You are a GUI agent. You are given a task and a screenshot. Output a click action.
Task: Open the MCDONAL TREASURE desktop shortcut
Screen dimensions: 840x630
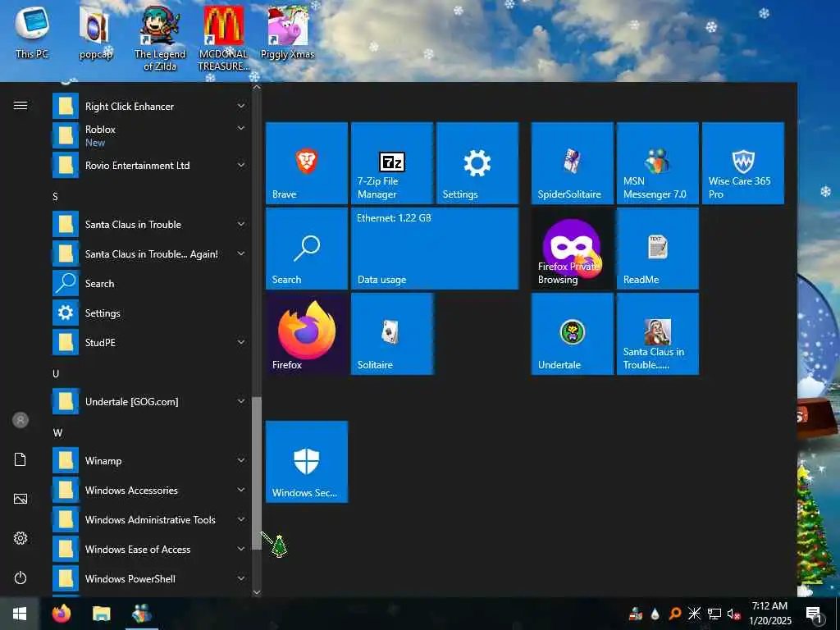(223, 38)
